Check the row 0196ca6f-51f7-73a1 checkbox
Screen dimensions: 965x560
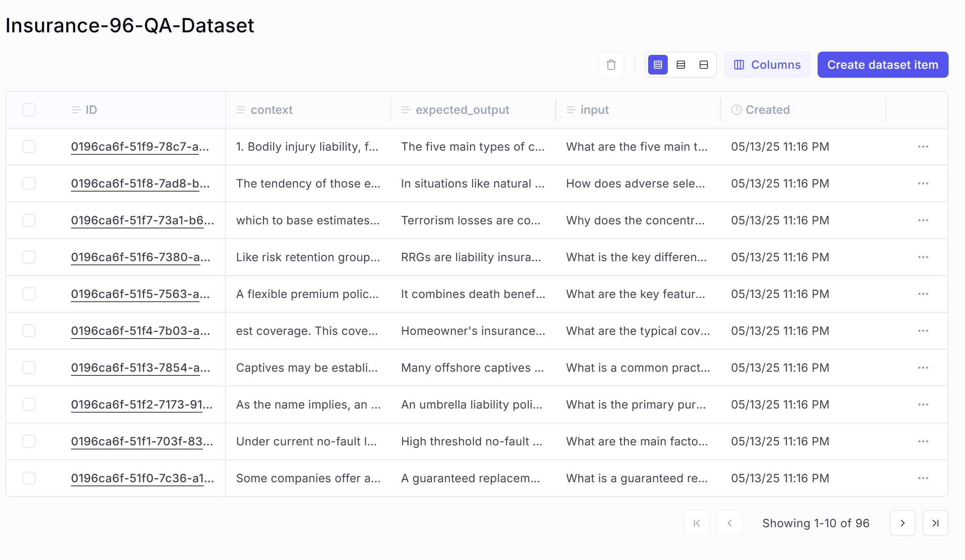[x=29, y=220]
